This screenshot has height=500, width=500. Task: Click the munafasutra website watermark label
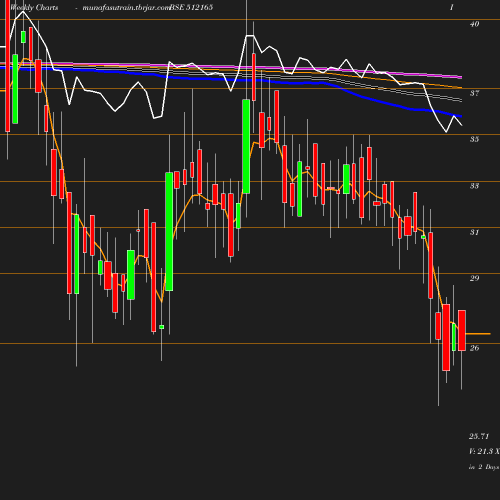(126, 7)
